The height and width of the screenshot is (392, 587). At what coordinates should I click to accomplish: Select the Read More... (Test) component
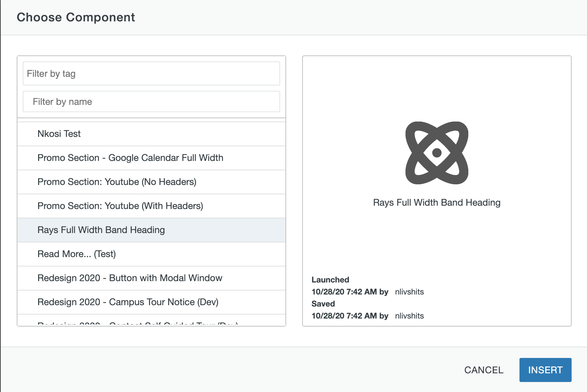(x=151, y=254)
